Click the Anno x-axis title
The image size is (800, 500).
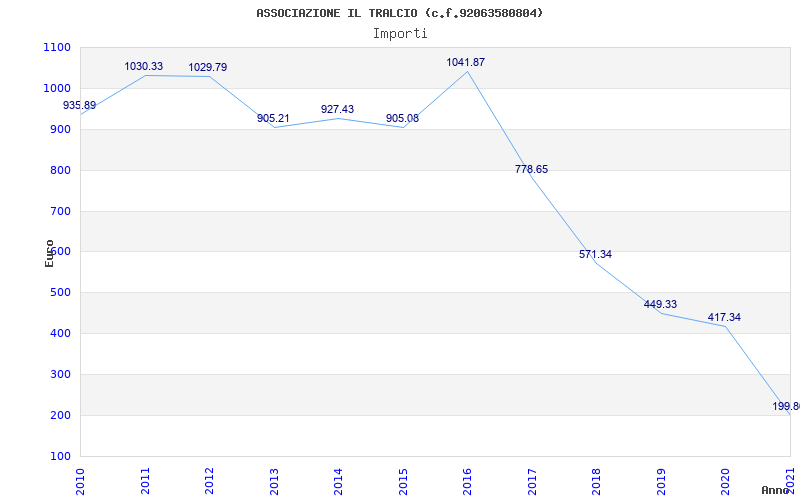coord(776,490)
